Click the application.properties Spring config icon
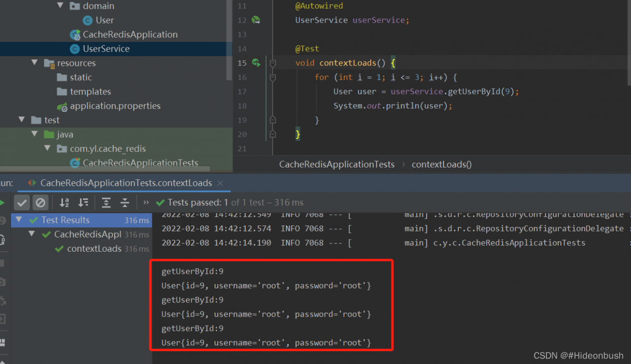This screenshot has width=631, height=364. 62,106
